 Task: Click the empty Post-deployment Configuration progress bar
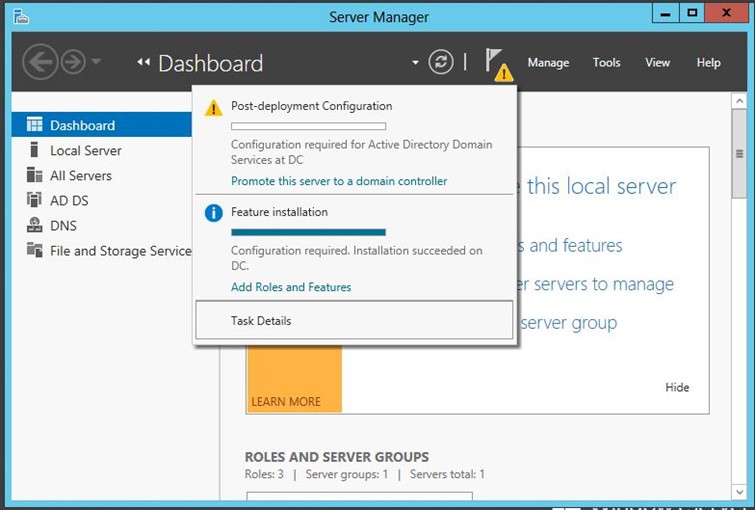pos(308,126)
